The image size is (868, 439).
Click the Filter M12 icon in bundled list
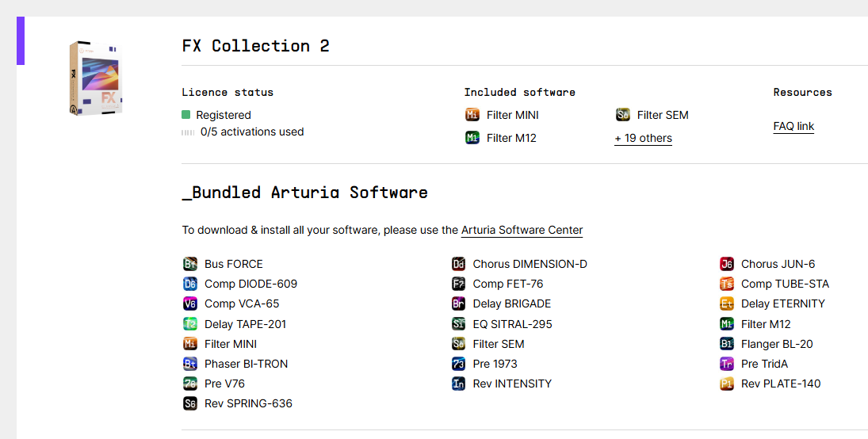click(x=727, y=324)
